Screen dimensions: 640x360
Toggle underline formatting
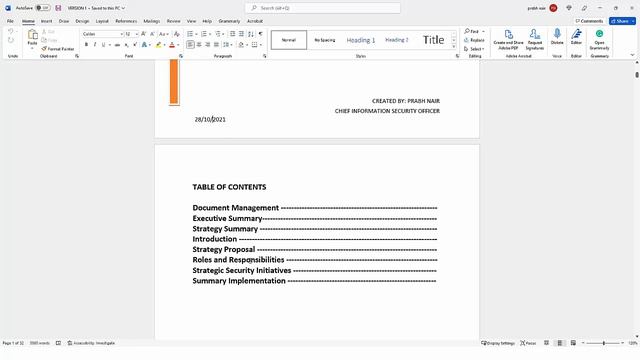103,45
